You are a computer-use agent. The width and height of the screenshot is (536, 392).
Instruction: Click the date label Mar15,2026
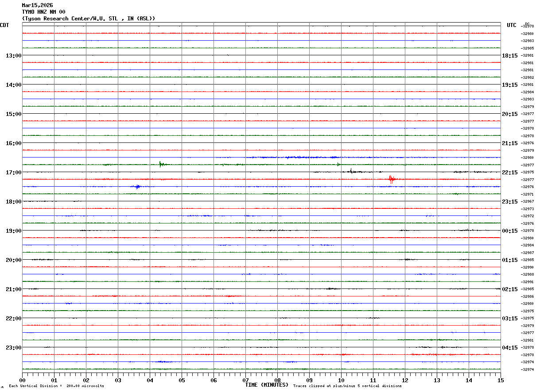click(x=37, y=5)
